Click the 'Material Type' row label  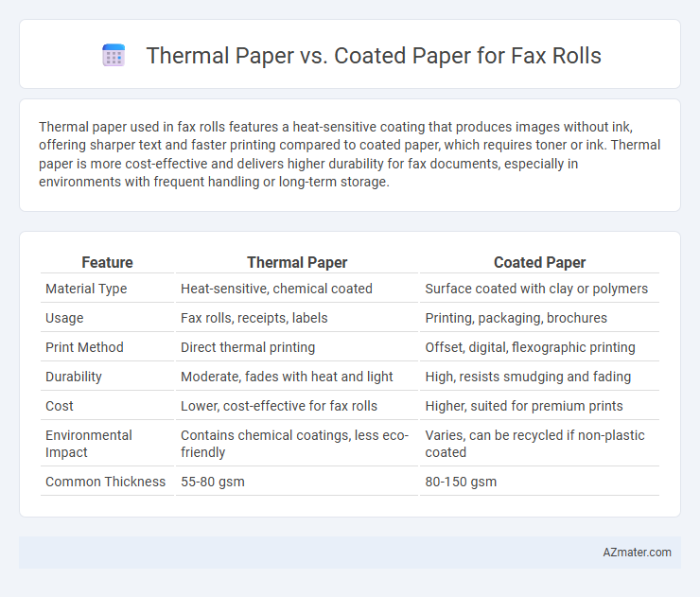tap(86, 289)
